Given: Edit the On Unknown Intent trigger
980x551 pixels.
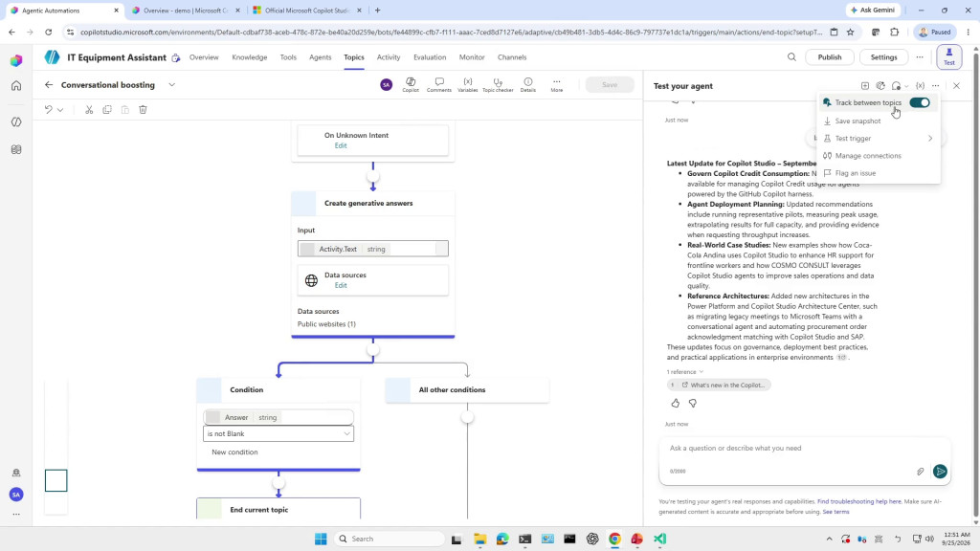Looking at the screenshot, I should tap(340, 145).
